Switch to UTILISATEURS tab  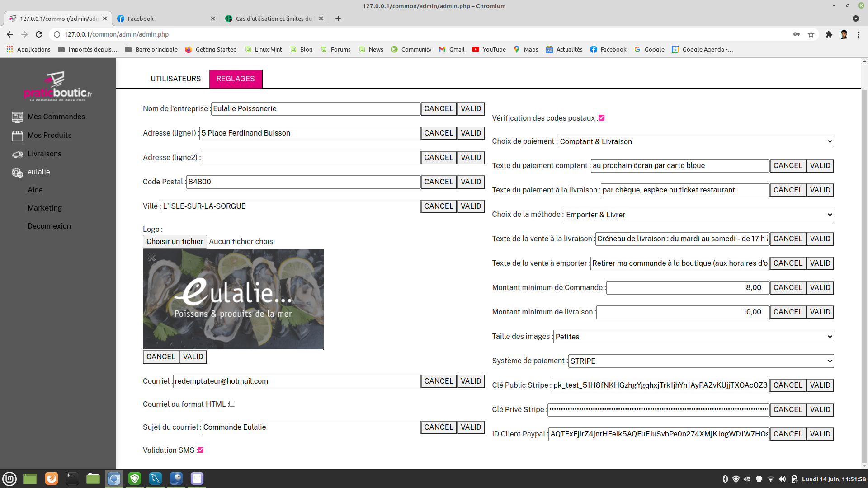(175, 79)
